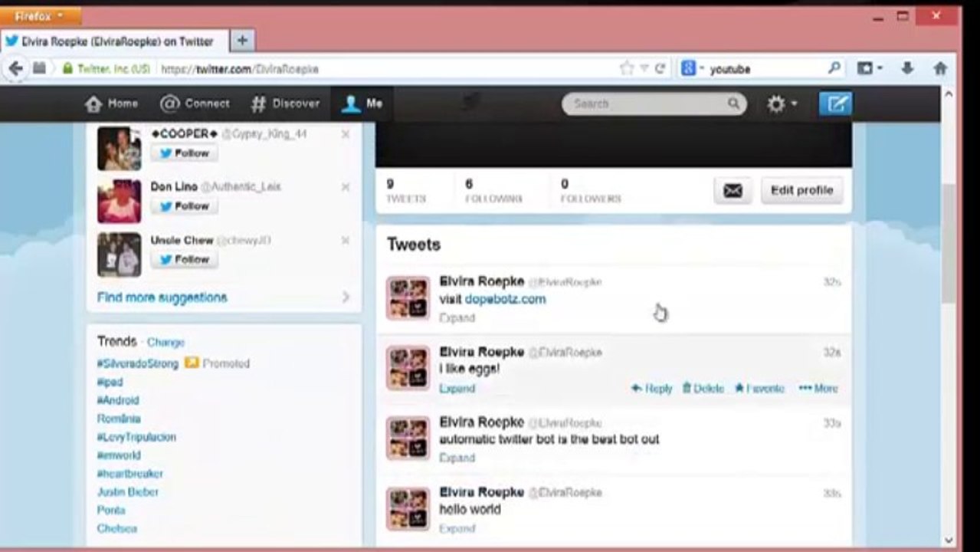Go to the browser home page icon
Viewport: 980px width, 552px height.
(940, 68)
